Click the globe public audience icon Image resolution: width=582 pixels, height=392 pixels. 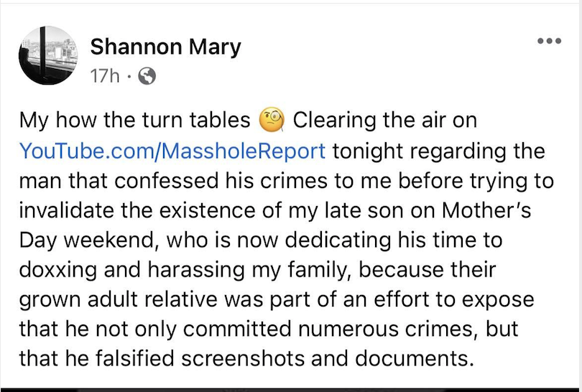coord(147,75)
